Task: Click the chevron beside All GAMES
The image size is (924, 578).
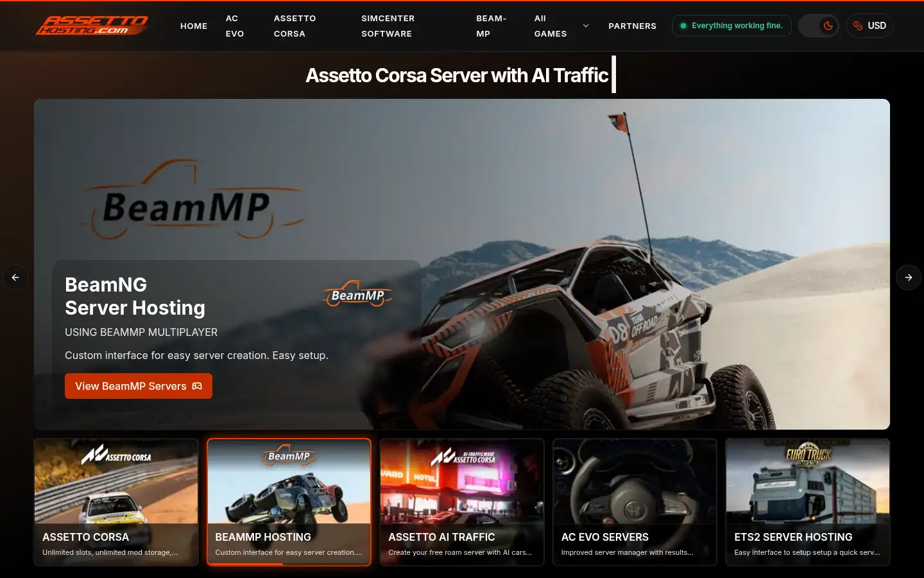Action: coord(585,26)
